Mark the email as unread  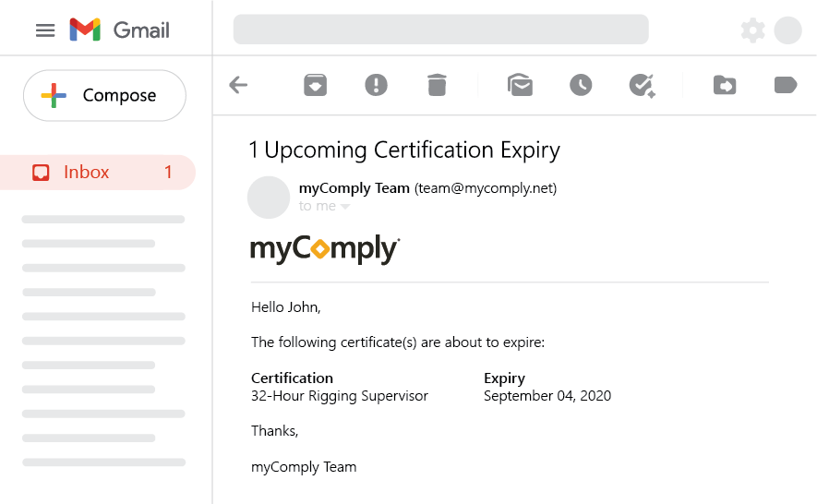(x=520, y=85)
